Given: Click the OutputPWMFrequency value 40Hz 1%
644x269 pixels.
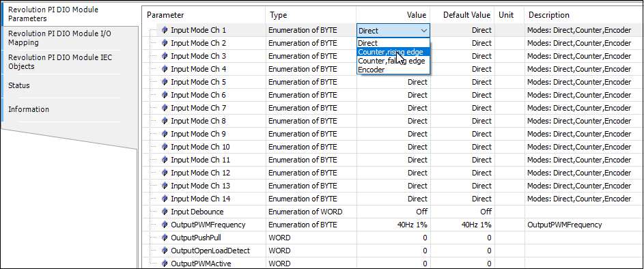Looking at the screenshot, I should pyautogui.click(x=393, y=225).
